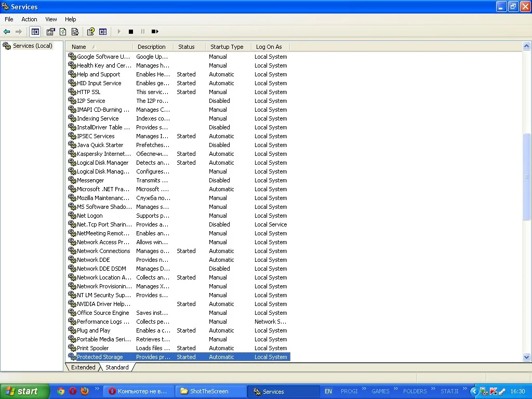532x399 pixels.
Task: Select the Protected Storage service
Action: [179, 356]
